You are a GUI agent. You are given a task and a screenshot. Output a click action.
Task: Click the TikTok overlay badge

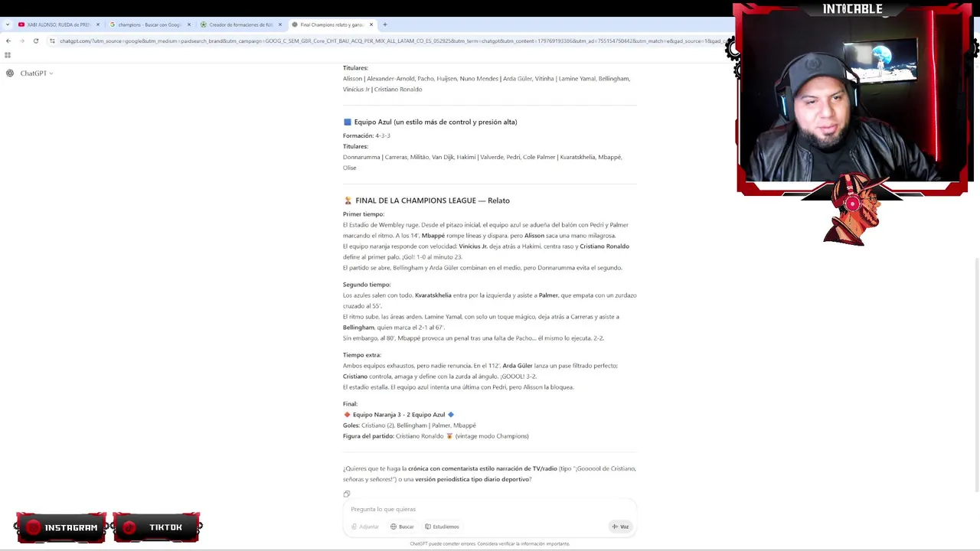(157, 527)
